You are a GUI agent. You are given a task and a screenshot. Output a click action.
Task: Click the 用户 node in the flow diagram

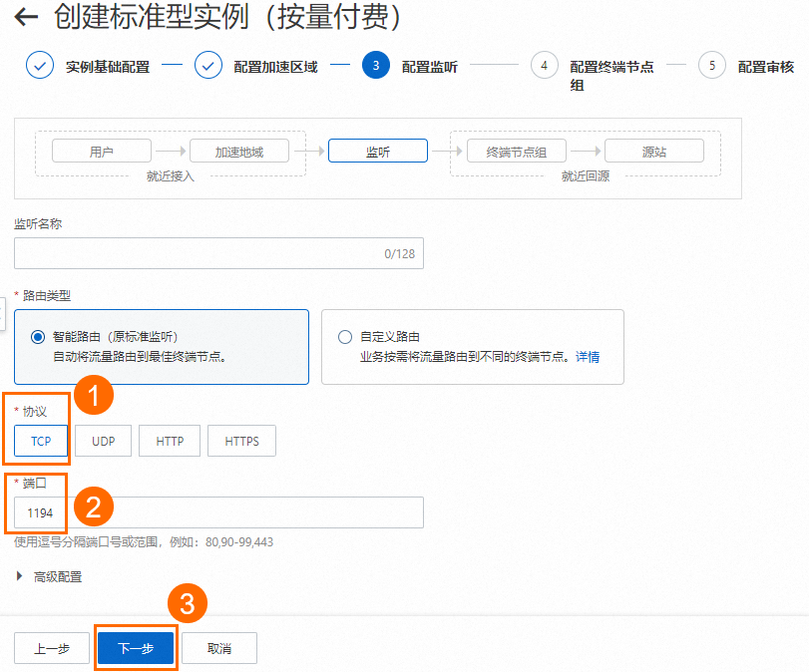point(101,151)
